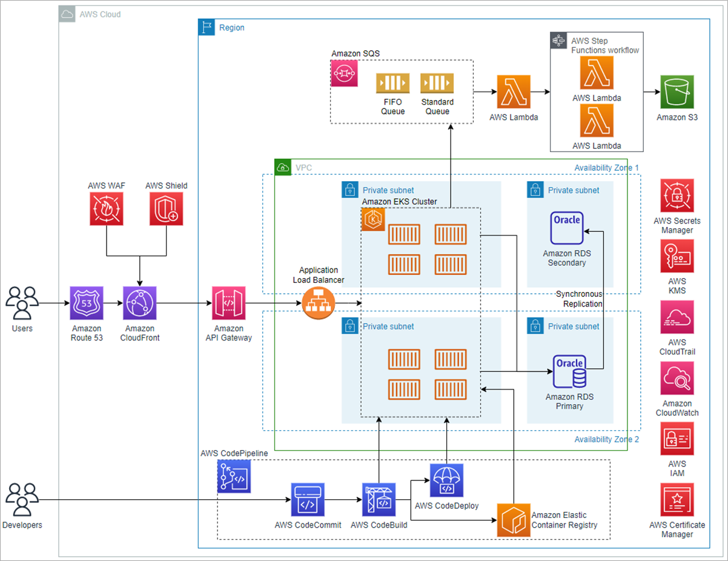
Task: Click the AWS CodeBuild icon
Action: pos(379,500)
